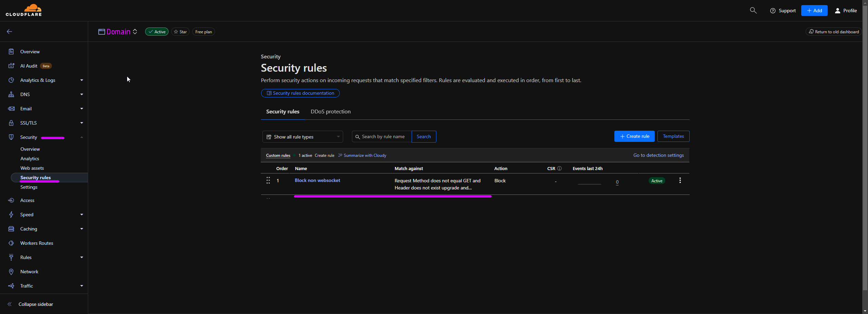Click the Active status badge of rule
Image resolution: width=868 pixels, height=314 pixels.
point(656,181)
